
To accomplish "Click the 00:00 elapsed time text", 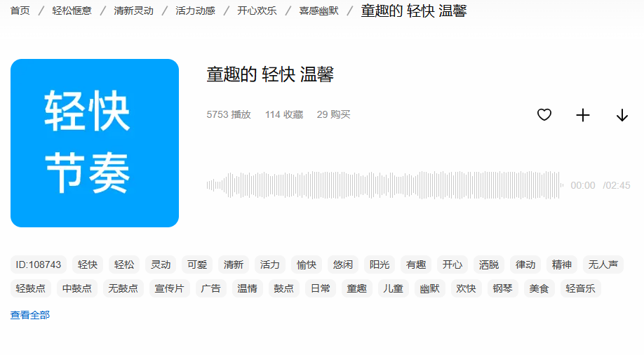I will click(x=583, y=185).
